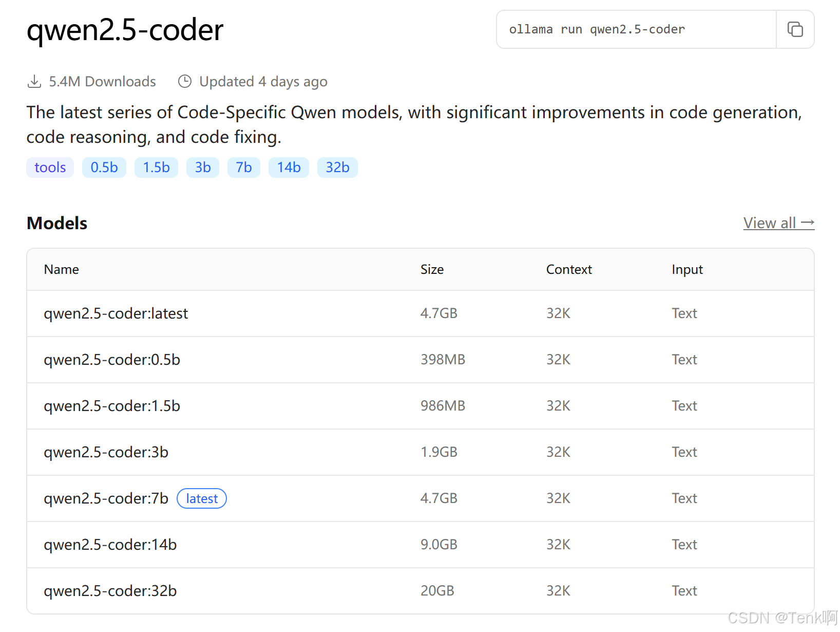The width and height of the screenshot is (840, 632).
Task: Select the 3b tag
Action: [x=203, y=168]
